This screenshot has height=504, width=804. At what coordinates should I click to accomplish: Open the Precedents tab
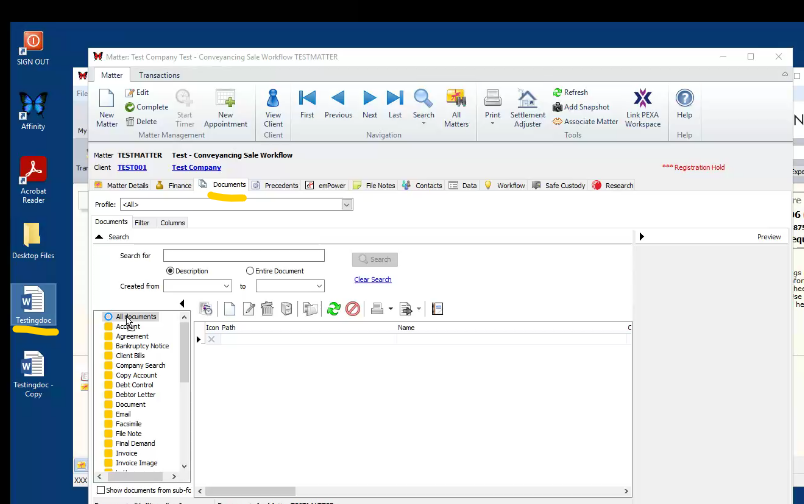coord(275,185)
